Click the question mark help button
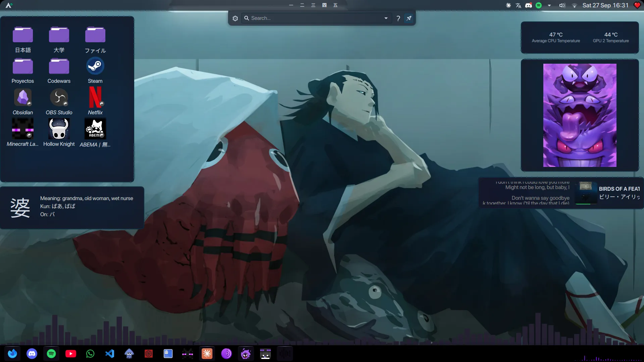Viewport: 644px width, 362px height. 398,18
